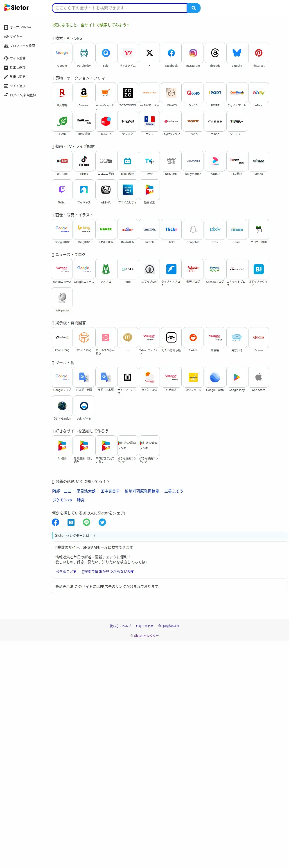Select the Google Play icon
Image resolution: width=289 pixels, height=868 pixels.
[x=237, y=377]
